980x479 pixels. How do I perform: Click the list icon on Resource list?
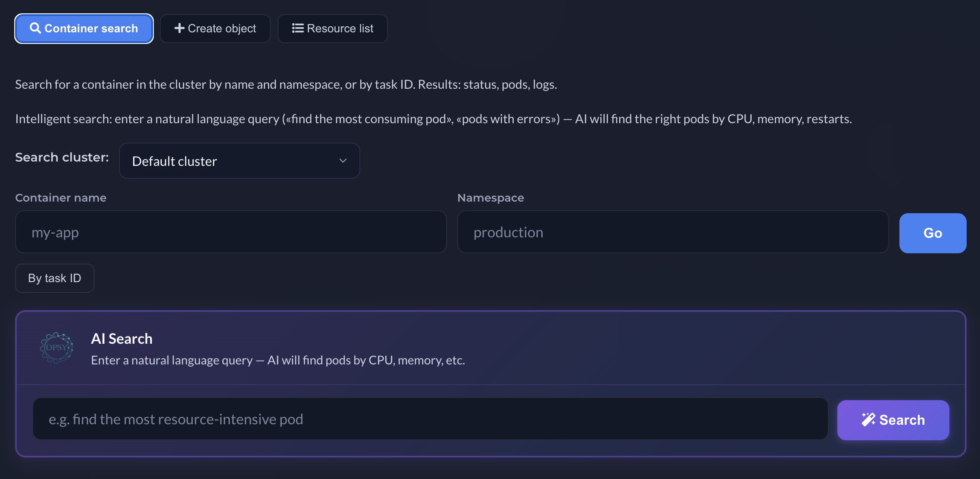click(x=296, y=28)
